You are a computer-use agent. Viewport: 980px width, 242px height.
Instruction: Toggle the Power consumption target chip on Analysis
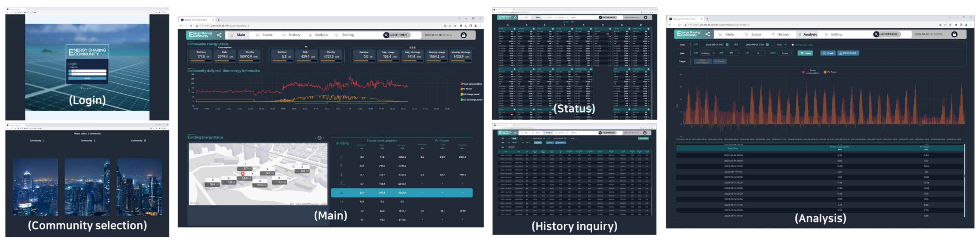point(702,61)
